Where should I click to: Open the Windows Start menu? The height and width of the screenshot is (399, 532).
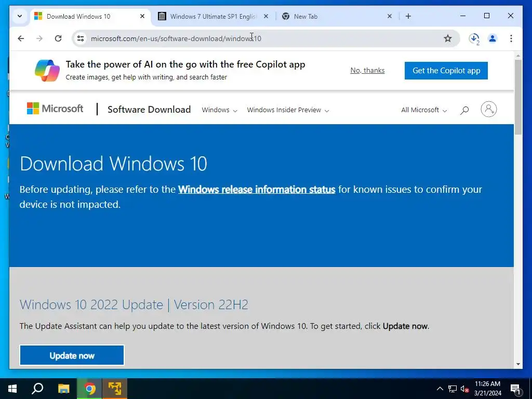point(12,389)
